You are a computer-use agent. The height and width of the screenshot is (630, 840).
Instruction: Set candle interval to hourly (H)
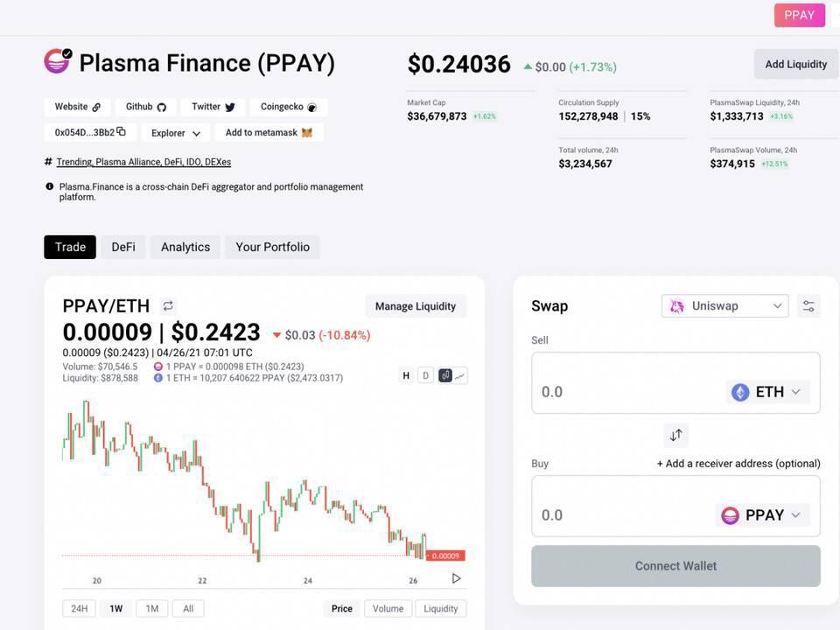click(406, 375)
